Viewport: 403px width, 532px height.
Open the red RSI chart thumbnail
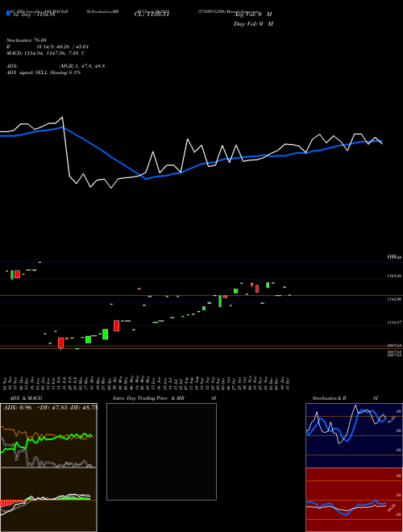[x=354, y=500]
